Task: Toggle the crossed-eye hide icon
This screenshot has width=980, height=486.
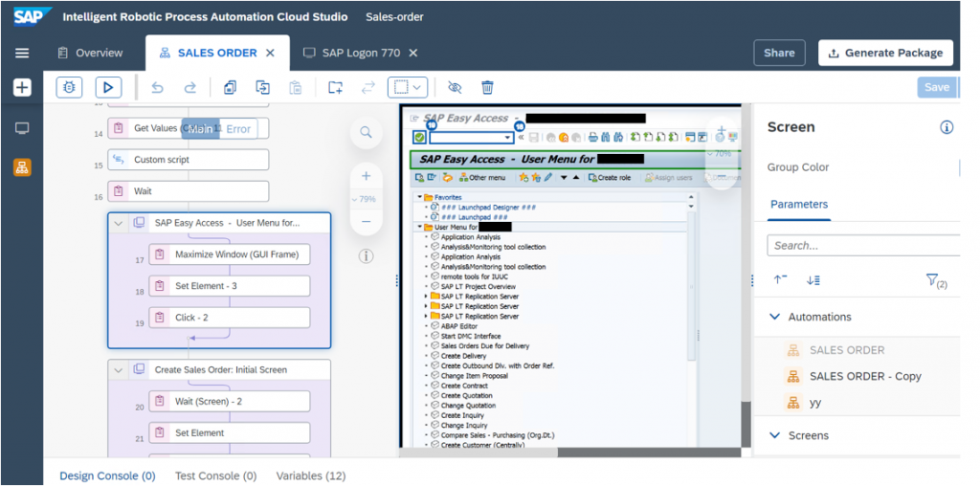Action: (455, 87)
